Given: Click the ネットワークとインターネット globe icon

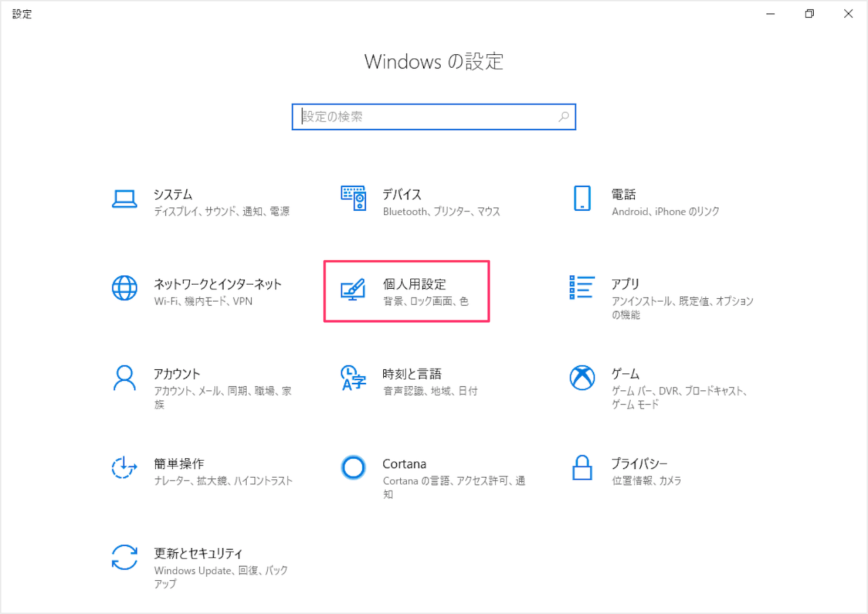Looking at the screenshot, I should [125, 288].
